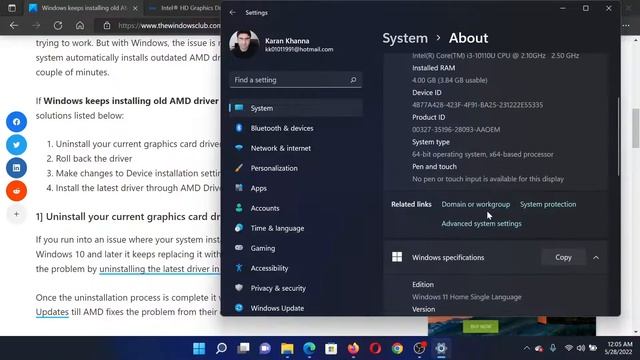Select Apps in Settings sidebar

pyautogui.click(x=296, y=188)
